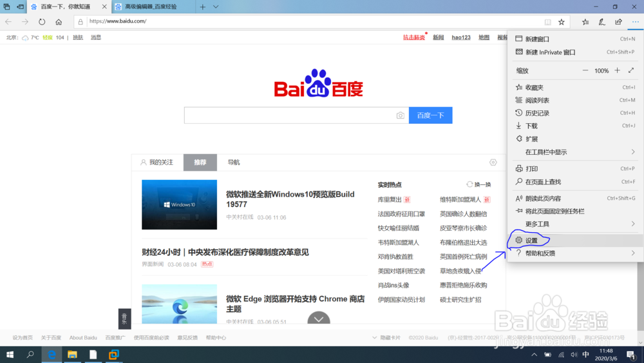
Task: Open notification center icon
Action: pyautogui.click(x=631, y=355)
